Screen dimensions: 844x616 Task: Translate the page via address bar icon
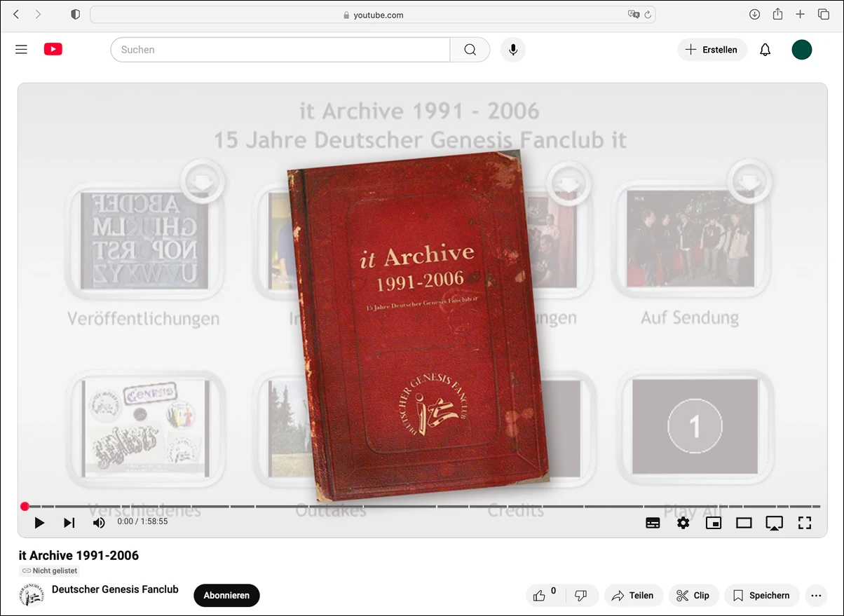(x=633, y=15)
